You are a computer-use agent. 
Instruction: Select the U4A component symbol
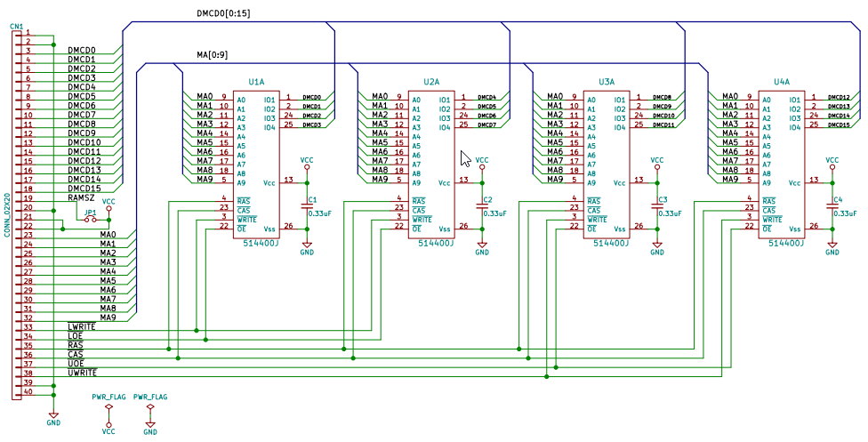tap(781, 165)
